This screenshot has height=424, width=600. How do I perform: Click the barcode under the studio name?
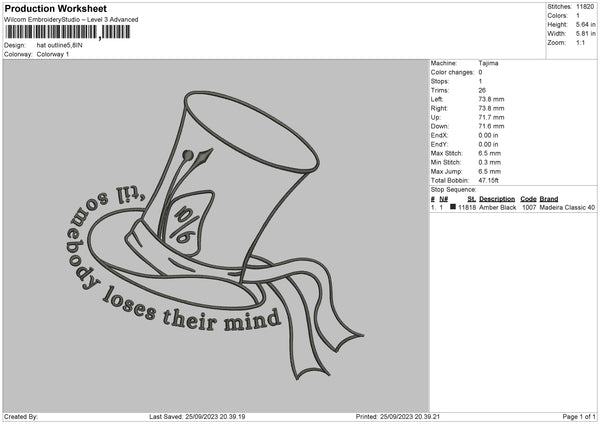coord(68,32)
